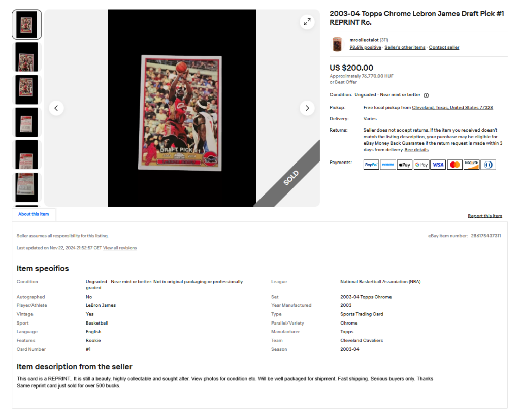Open seller mrcollectalot's avatar image

click(337, 44)
